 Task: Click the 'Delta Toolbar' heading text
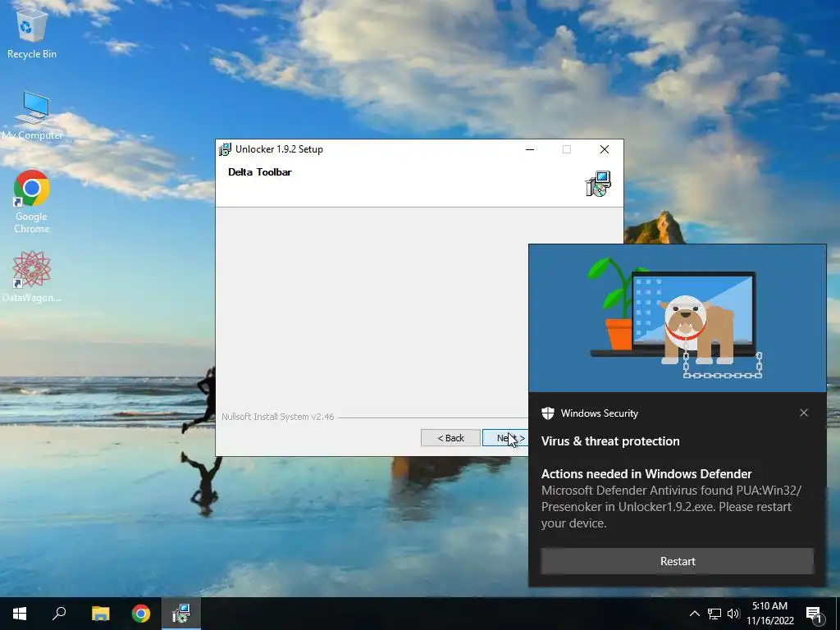[x=260, y=172]
